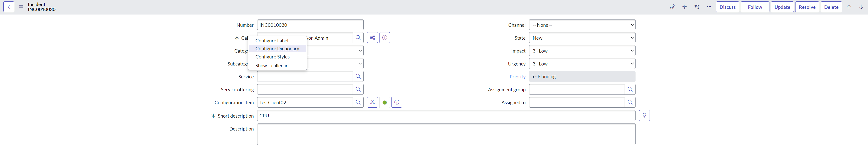Click the Short description suggestion lightbulb
Screen dimensions: 868x150
pyautogui.click(x=644, y=116)
